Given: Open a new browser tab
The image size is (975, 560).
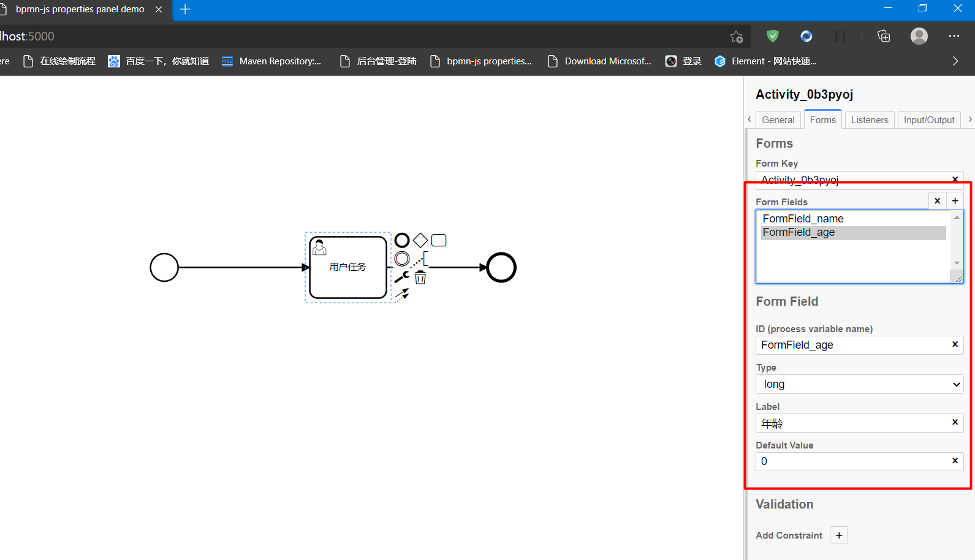Looking at the screenshot, I should click(x=185, y=9).
